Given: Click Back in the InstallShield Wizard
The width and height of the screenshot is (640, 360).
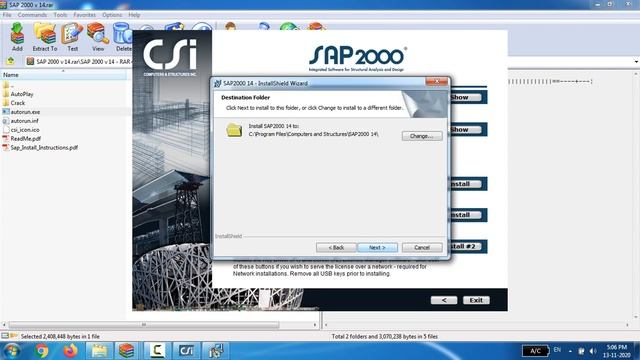Looking at the screenshot, I should pos(336,247).
